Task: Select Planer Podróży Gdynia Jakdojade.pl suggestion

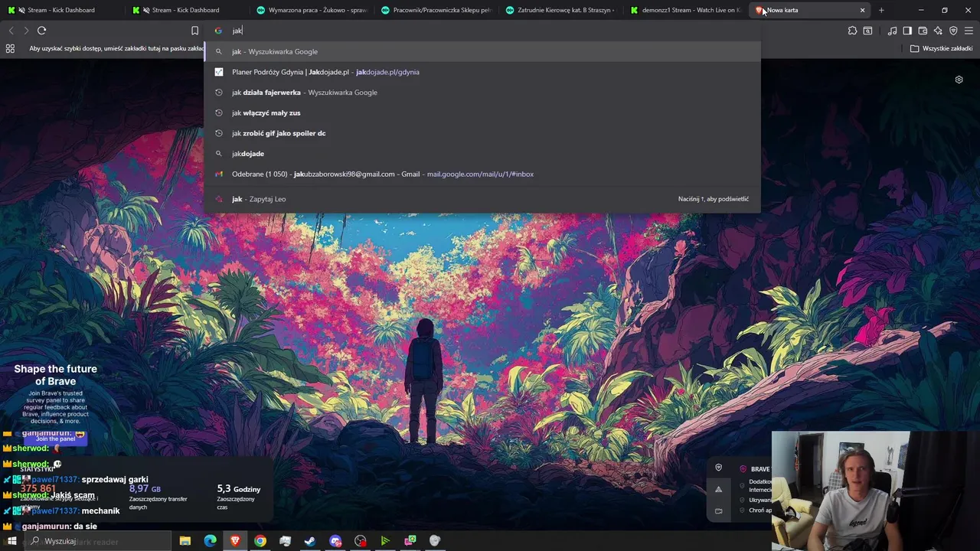Action: [482, 72]
